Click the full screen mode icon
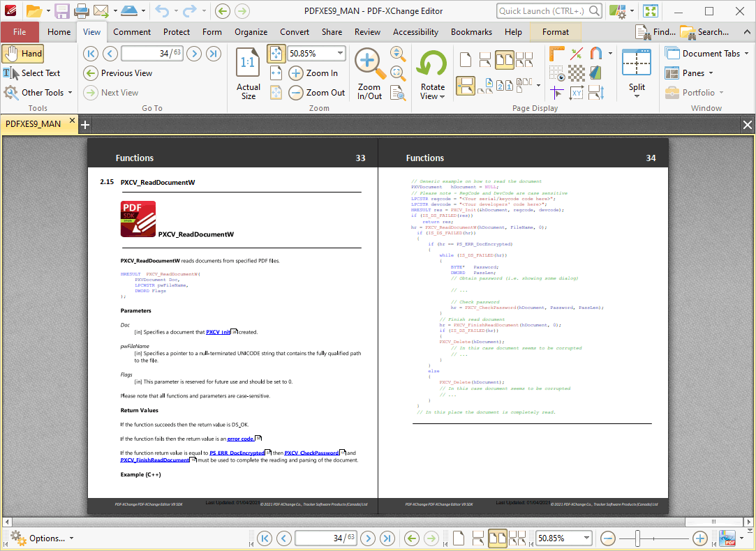756x551 pixels. (x=651, y=10)
